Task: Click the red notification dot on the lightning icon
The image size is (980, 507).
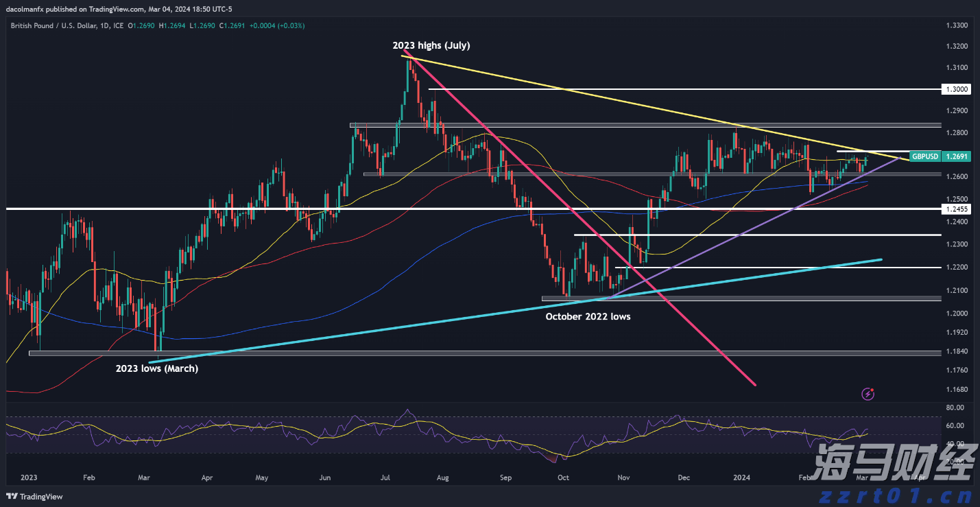Action: [x=873, y=388]
